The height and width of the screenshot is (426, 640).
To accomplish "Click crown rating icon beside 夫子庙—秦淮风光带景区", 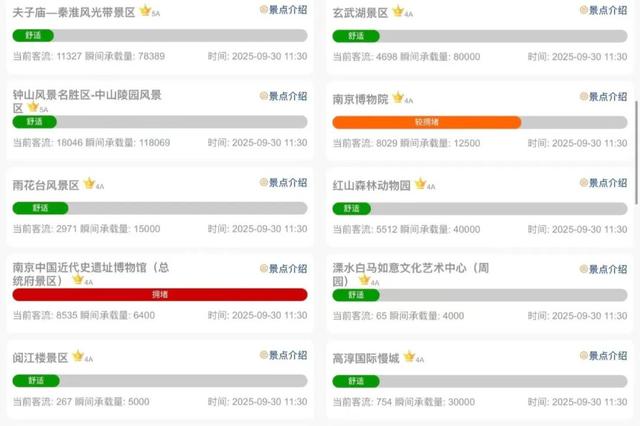I will tap(145, 11).
